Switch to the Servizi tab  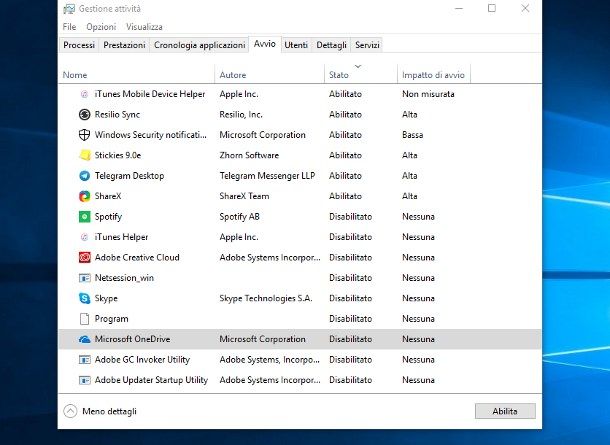[367, 45]
